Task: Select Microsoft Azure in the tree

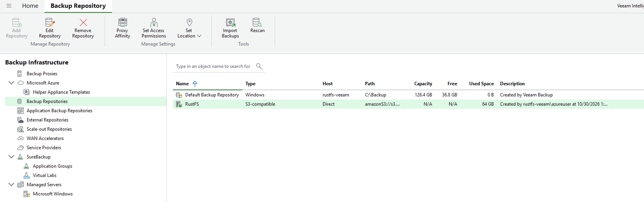Action: click(x=43, y=83)
